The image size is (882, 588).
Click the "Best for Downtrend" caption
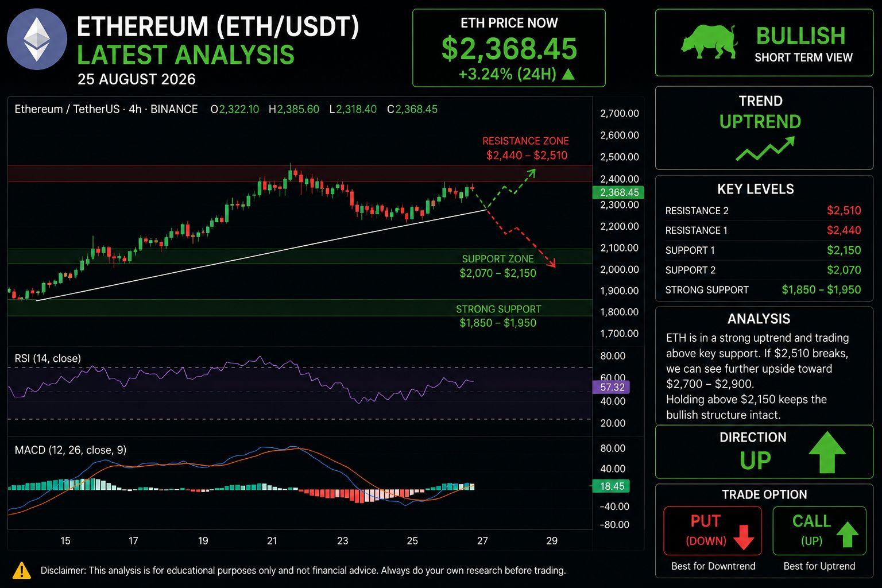[713, 566]
